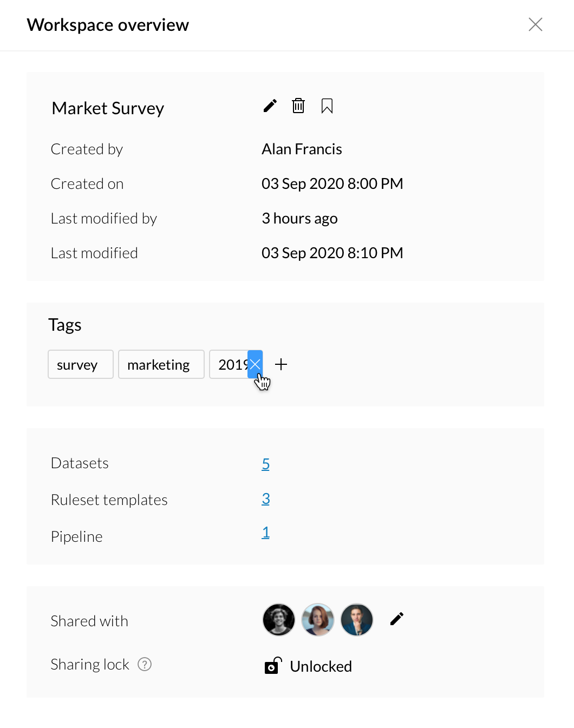
Task: Show Sharing lock help tooltip
Action: (145, 664)
